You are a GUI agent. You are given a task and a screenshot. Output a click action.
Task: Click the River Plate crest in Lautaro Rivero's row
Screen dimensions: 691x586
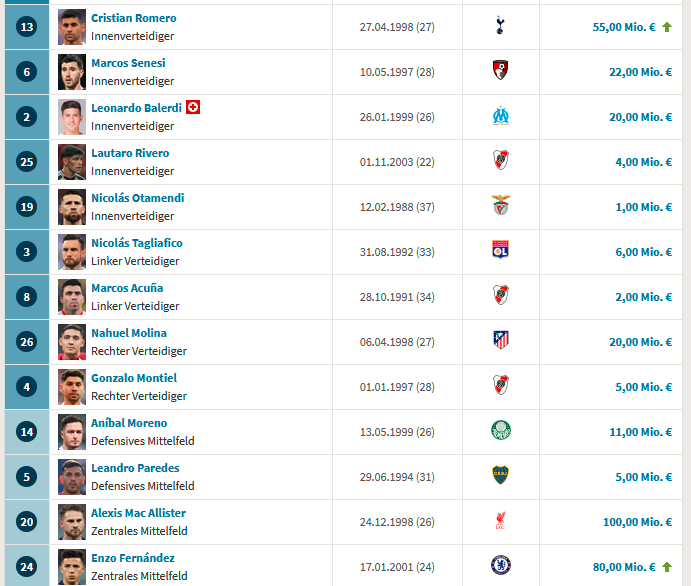[x=500, y=161]
